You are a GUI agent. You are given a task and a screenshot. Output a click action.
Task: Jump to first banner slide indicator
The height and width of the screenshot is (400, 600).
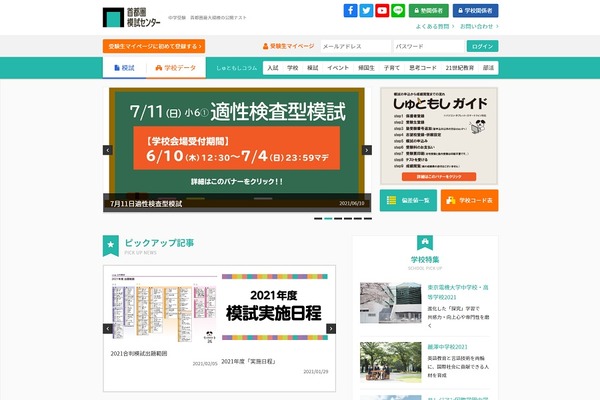[x=318, y=219]
